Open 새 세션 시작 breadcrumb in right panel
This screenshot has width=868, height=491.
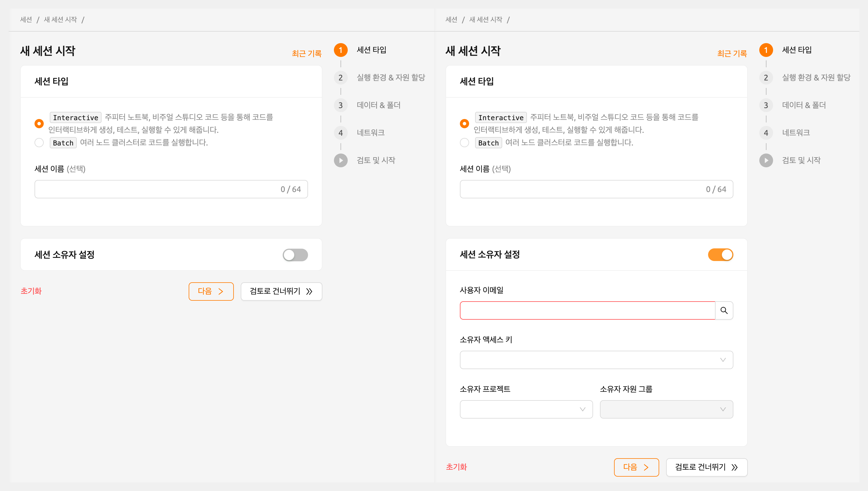point(486,20)
